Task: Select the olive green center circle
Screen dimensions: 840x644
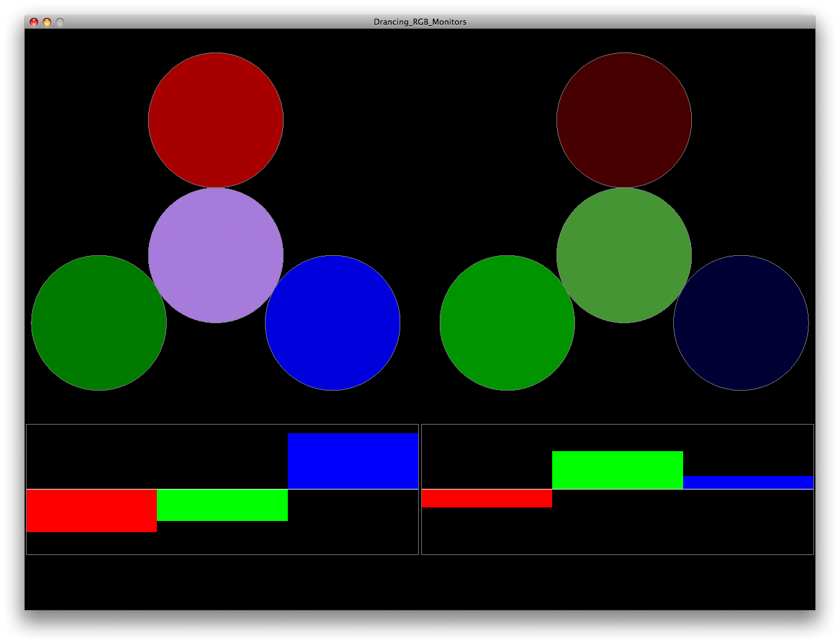Action: coord(624,255)
